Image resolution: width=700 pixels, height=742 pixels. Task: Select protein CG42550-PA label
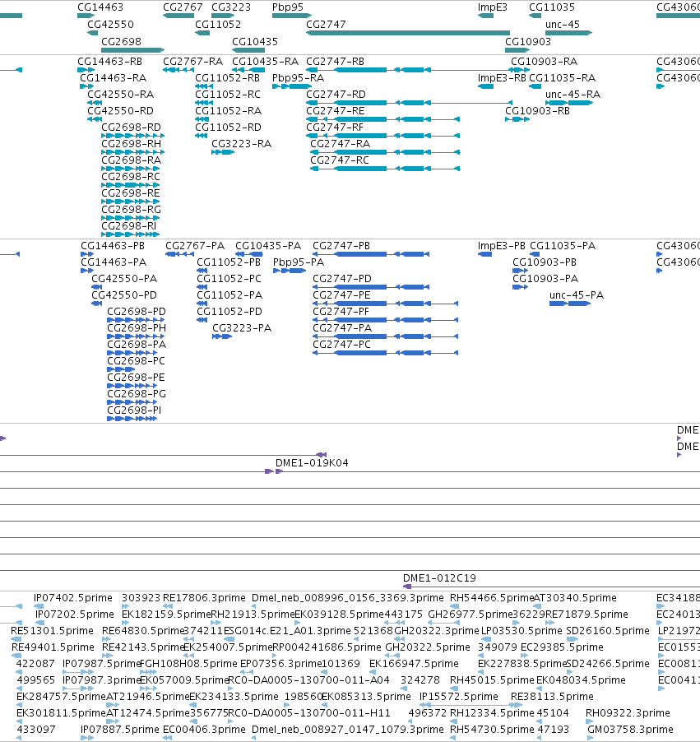pos(124,278)
